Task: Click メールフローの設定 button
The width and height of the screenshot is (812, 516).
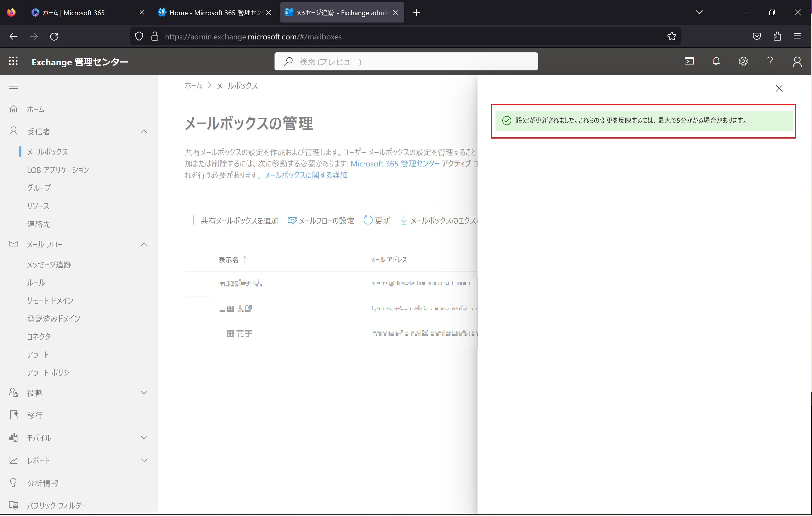Action: point(321,221)
